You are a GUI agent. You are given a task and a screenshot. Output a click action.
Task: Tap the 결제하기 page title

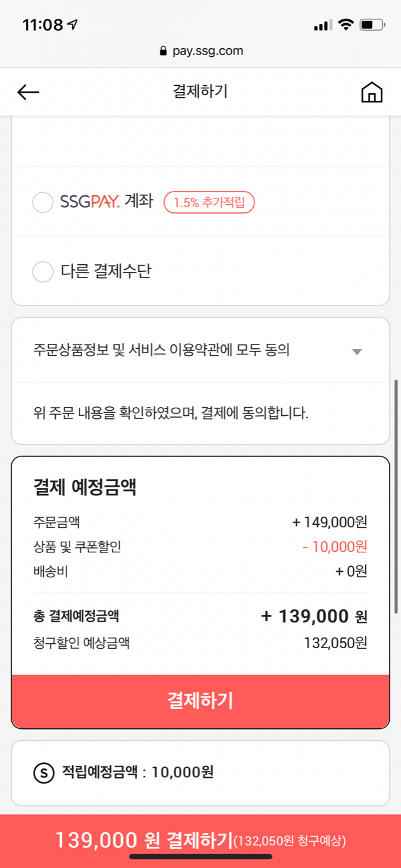(200, 92)
